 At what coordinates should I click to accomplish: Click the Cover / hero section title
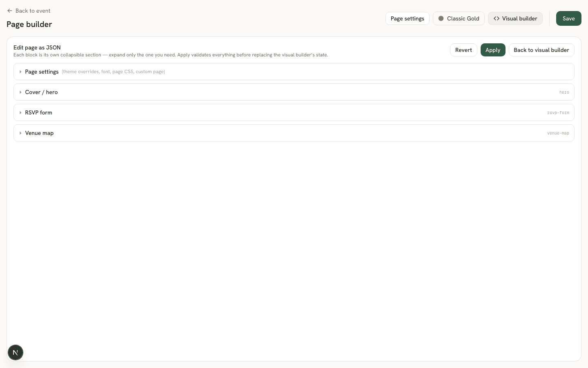[41, 92]
